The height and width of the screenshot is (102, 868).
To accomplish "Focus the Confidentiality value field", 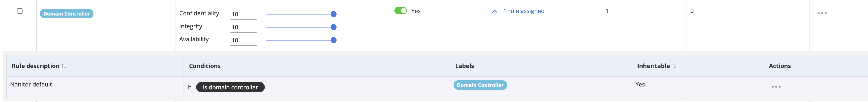I will pos(243,14).
